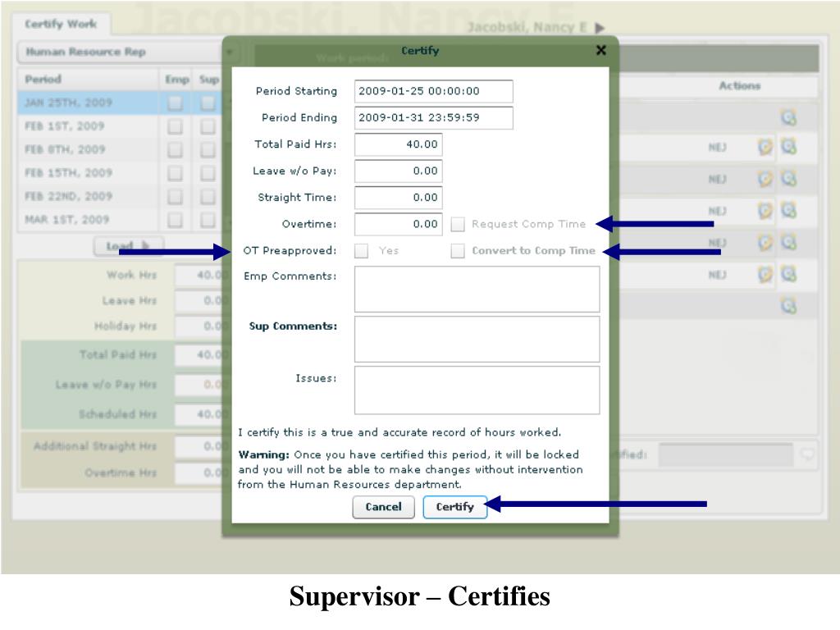The width and height of the screenshot is (840, 630).
Task: Click the Cancel button
Action: [384, 507]
